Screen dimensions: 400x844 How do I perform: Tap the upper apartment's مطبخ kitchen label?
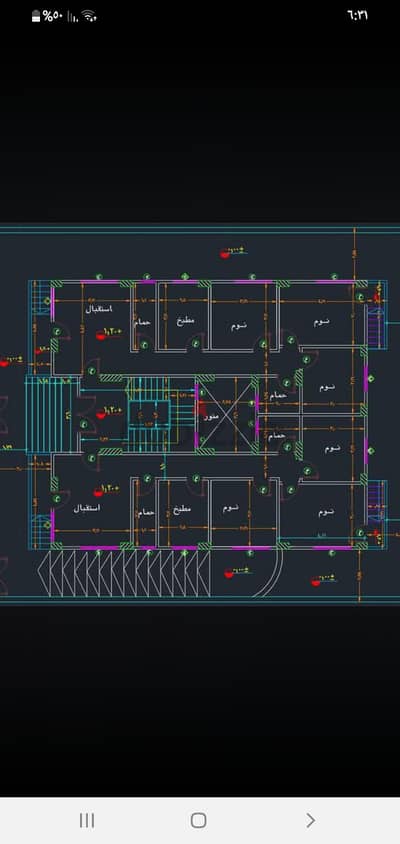(186, 320)
